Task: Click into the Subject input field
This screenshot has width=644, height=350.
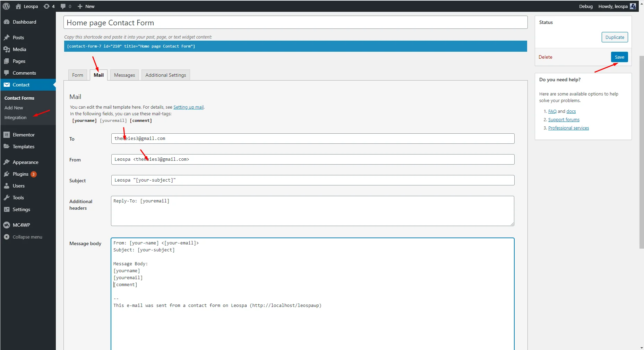Action: 312,180
